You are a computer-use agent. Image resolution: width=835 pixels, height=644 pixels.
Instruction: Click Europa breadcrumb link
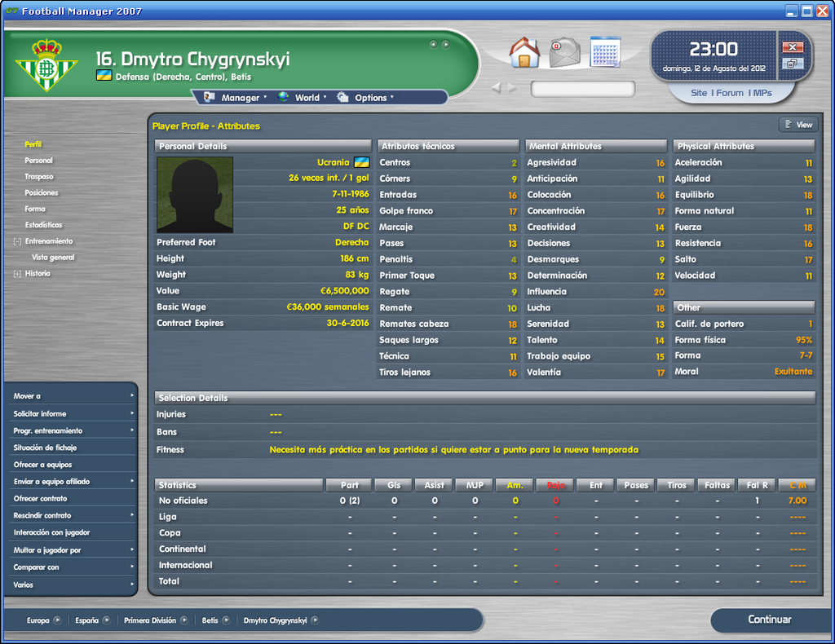pos(38,620)
